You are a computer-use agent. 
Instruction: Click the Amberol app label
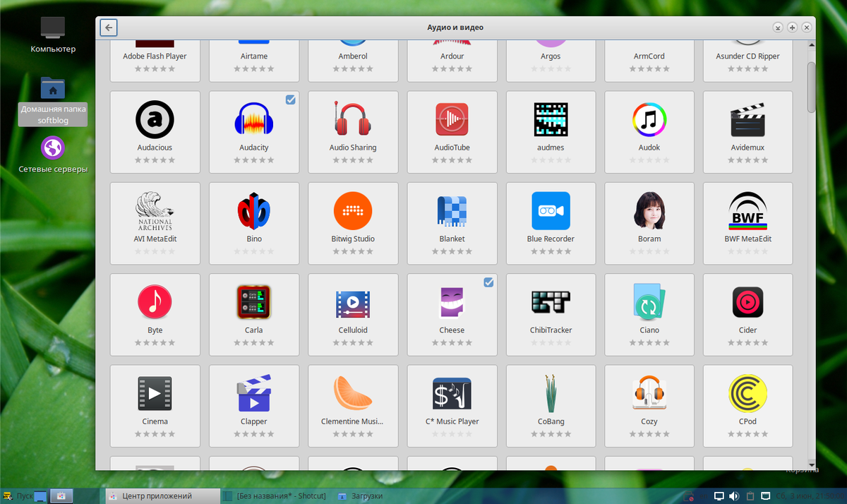[353, 56]
